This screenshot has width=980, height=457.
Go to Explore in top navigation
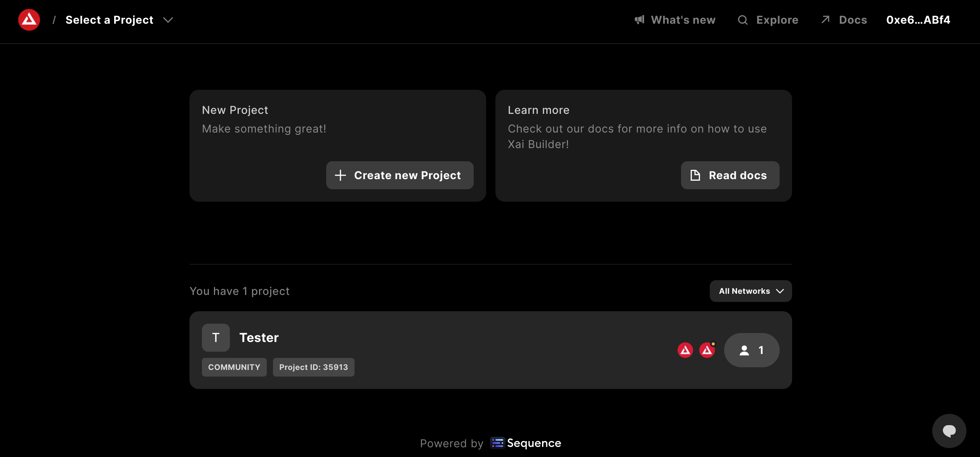(x=777, y=20)
